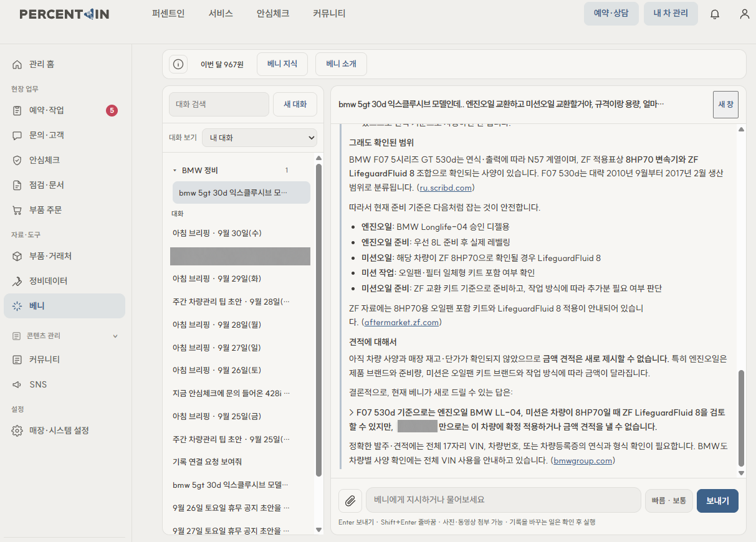Click the gear icon for 매장·시스템 설정
The height and width of the screenshot is (542, 756).
[17, 430]
